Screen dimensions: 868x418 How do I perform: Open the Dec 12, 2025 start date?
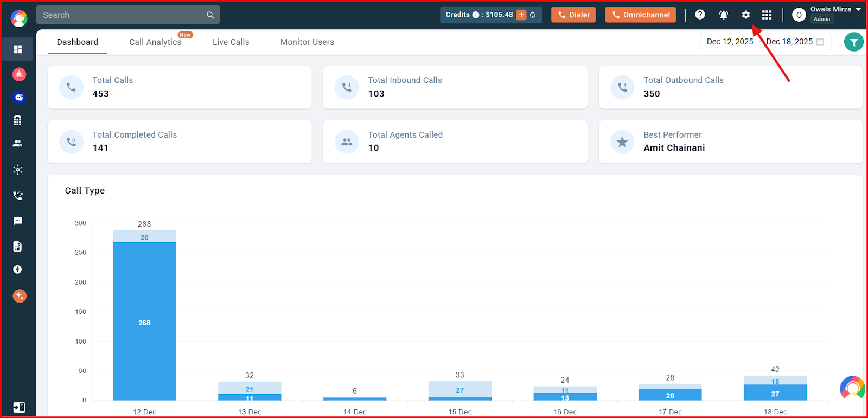coord(730,42)
